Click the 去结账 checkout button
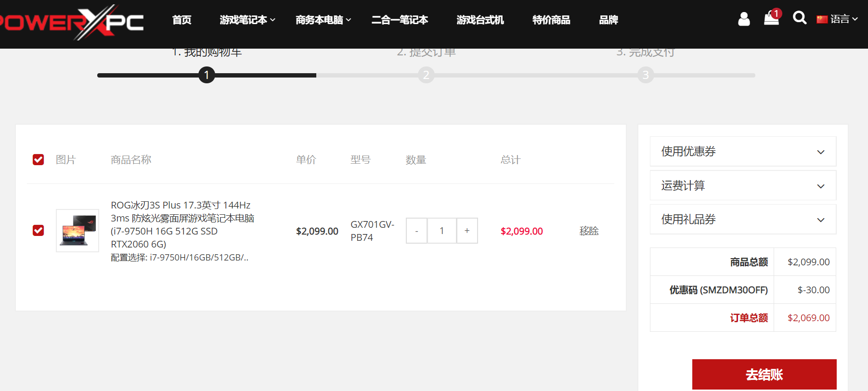868x391 pixels. click(764, 374)
